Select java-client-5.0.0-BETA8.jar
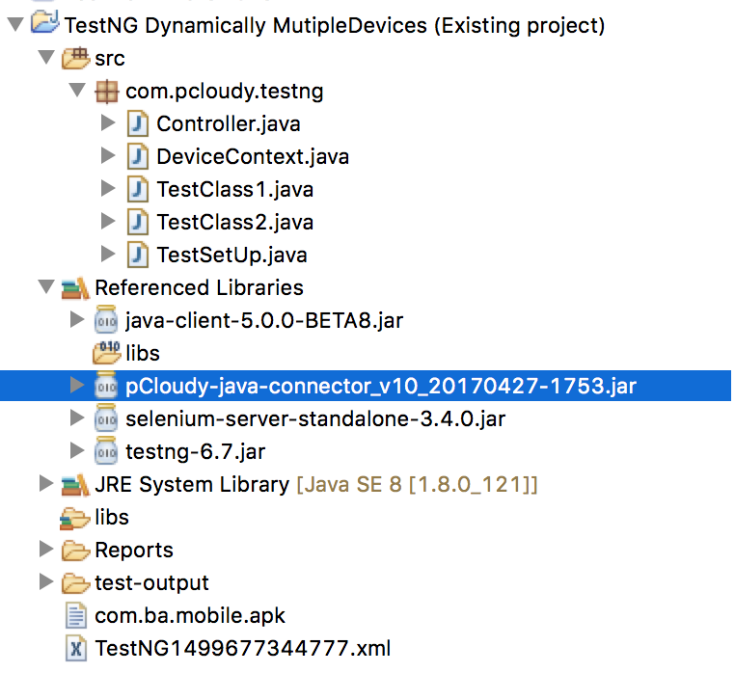735x700 pixels. coord(264,321)
